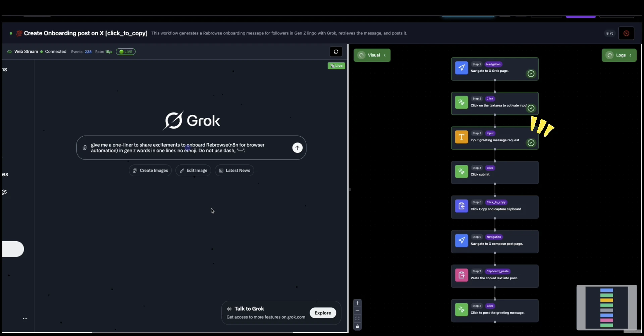Screen dimensions: 644x336
Task: Toggle the LIVE status pill
Action: (126, 52)
